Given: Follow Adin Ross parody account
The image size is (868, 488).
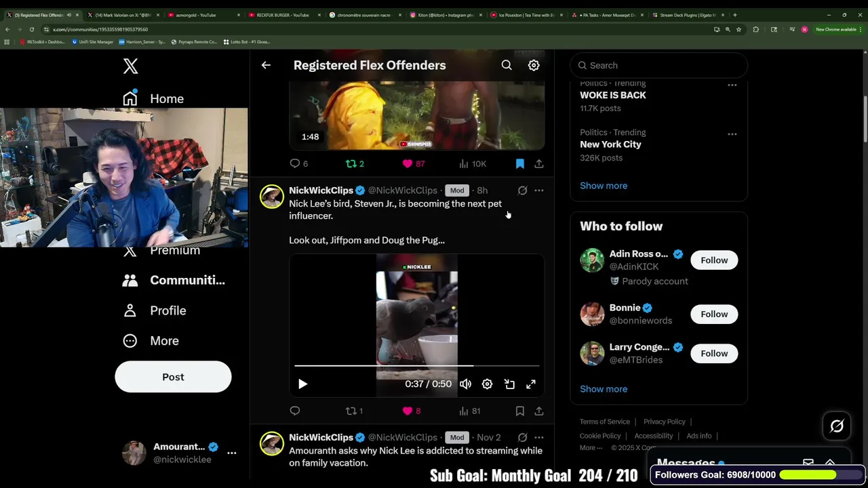Looking at the screenshot, I should tap(714, 260).
